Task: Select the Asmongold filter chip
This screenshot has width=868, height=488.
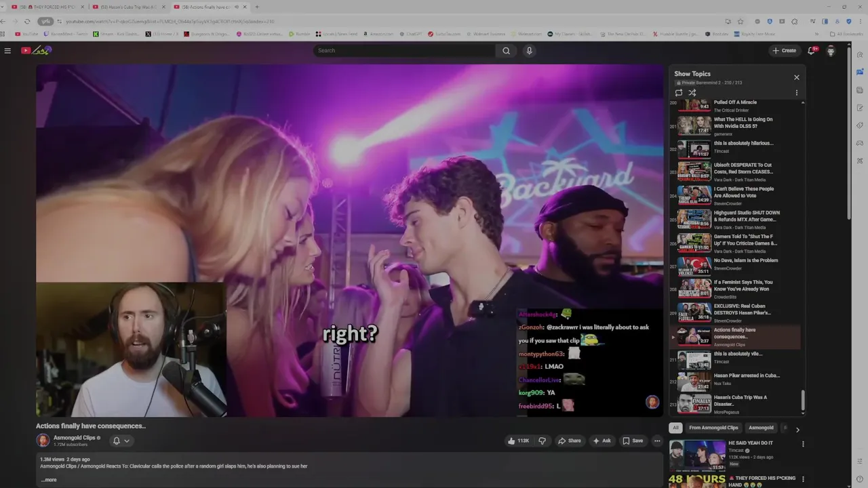Action: point(761,428)
